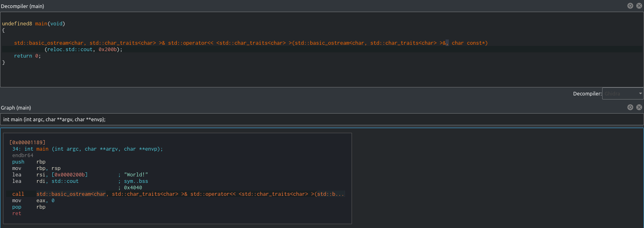644x228 pixels.
Task: Click the 'mov rbp, rsp' instruction
Action: (x=36, y=168)
